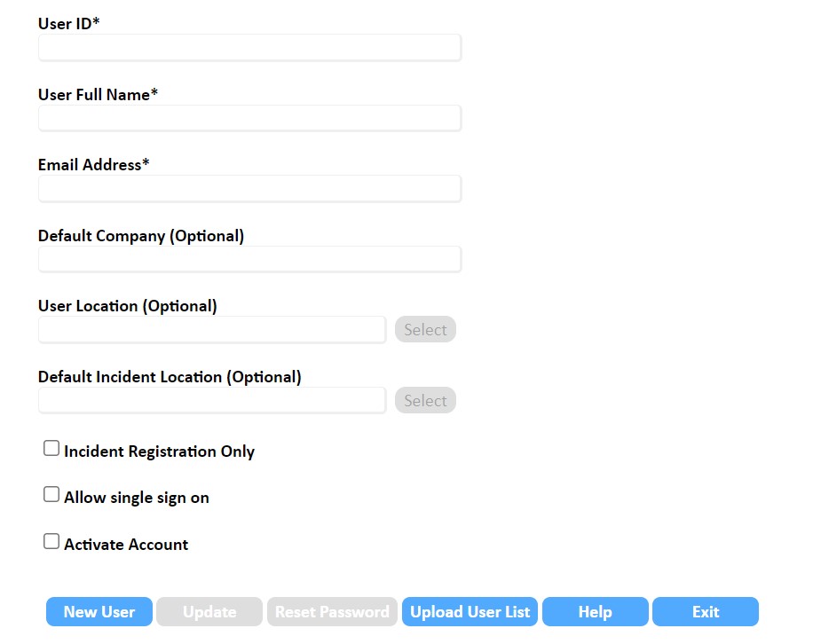Tick the Activate Account checkbox
The width and height of the screenshot is (813, 644).
coord(51,541)
